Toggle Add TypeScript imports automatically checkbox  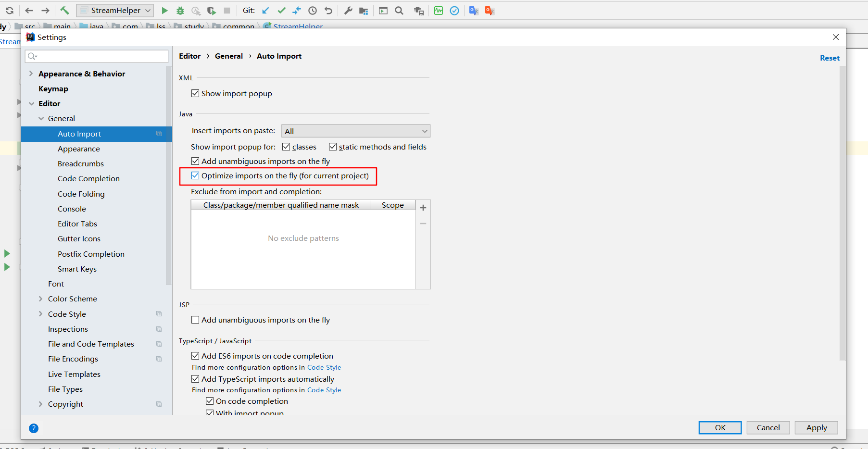(x=195, y=379)
